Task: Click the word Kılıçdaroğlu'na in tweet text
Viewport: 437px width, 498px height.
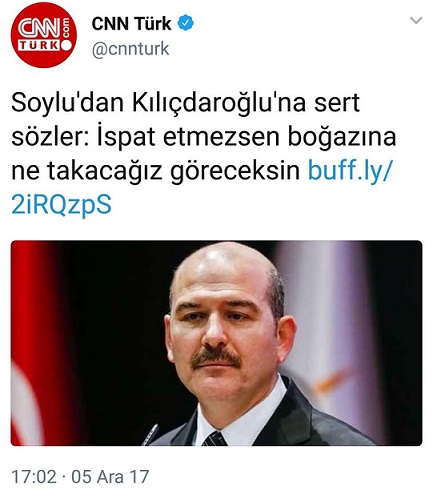Action: [219, 103]
